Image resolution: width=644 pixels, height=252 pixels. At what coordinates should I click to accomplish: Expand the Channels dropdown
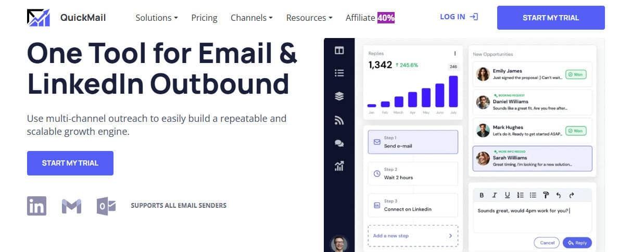pos(251,18)
